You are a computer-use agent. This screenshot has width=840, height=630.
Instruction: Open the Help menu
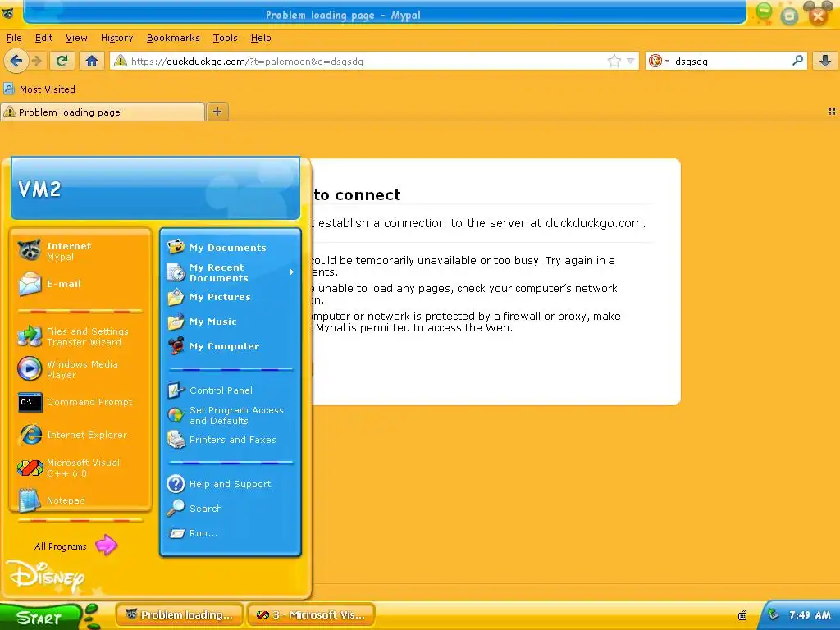point(261,38)
